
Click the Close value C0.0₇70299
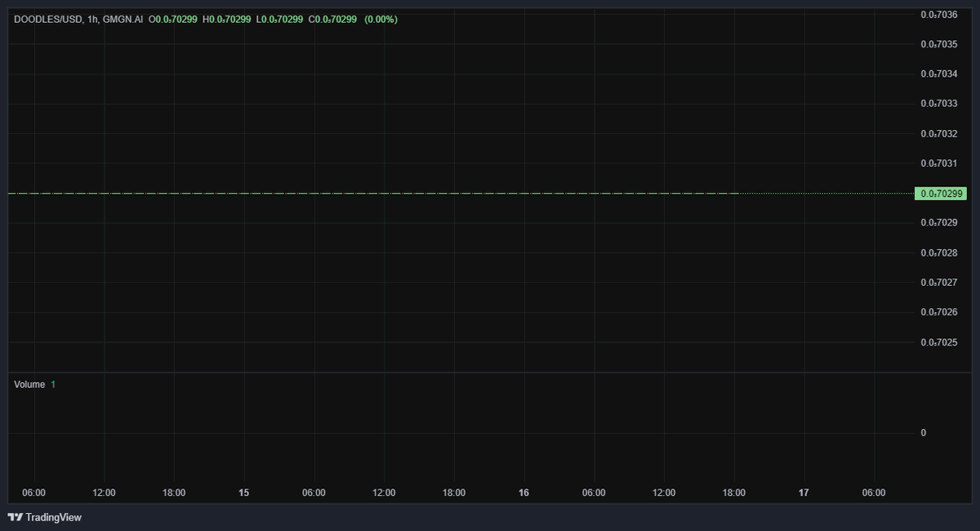click(x=332, y=19)
